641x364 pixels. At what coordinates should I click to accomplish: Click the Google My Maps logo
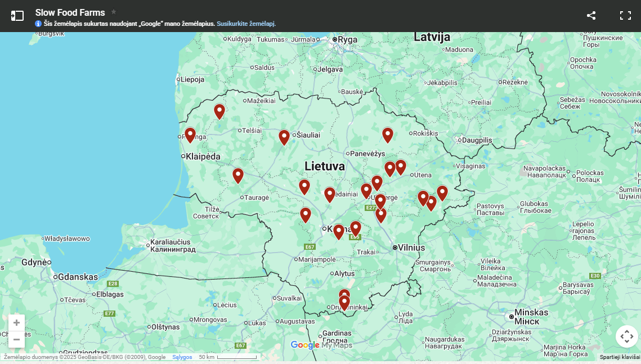click(321, 345)
